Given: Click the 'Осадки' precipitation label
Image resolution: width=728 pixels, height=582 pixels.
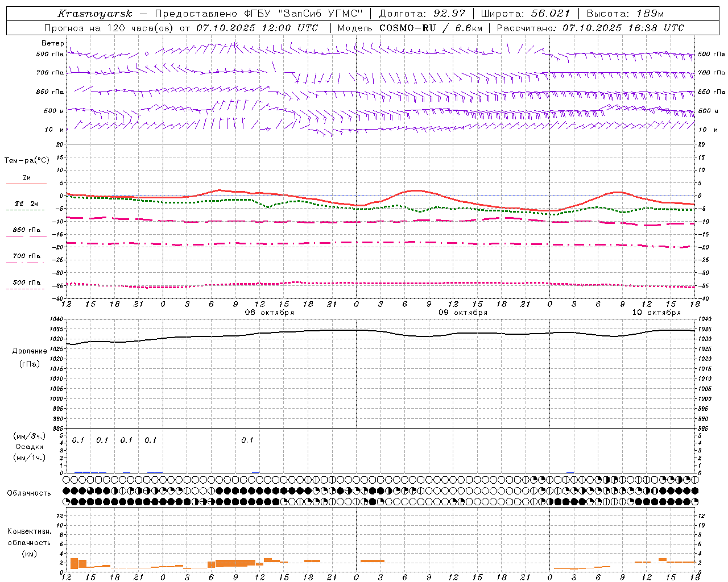Looking at the screenshot, I should [30, 447].
